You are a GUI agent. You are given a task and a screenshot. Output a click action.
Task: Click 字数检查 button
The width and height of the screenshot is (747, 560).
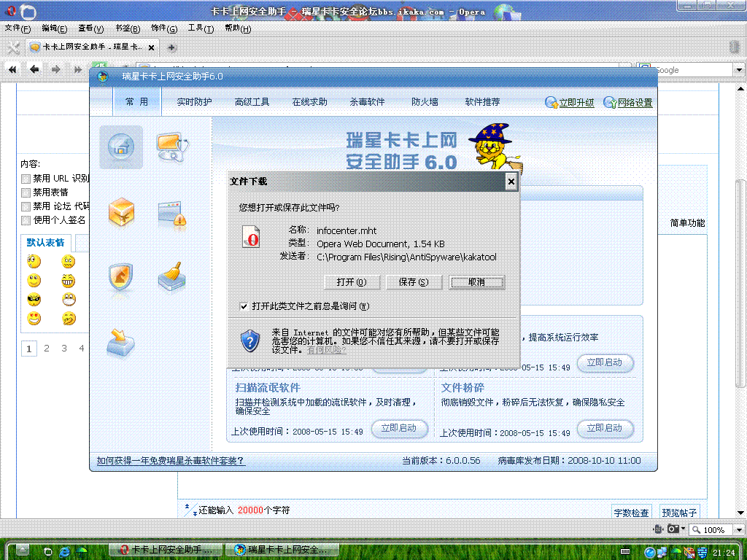coord(631,513)
